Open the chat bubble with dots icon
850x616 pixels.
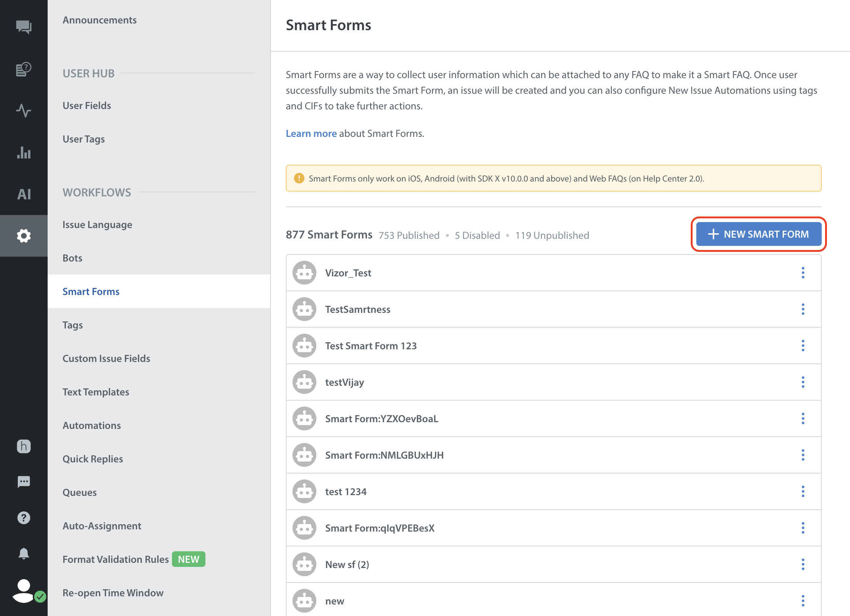click(x=23, y=481)
